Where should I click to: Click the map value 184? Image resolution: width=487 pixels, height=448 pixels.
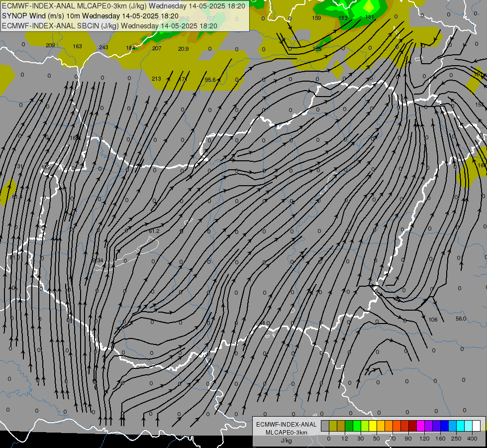click(130, 48)
